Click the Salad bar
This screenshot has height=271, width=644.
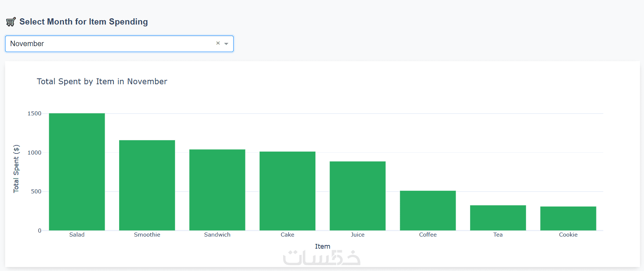point(77,172)
